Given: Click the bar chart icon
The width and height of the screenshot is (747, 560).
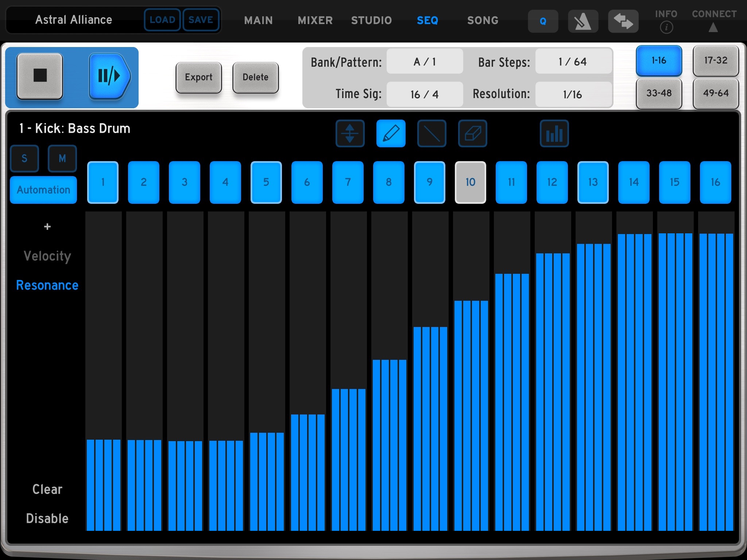Looking at the screenshot, I should pyautogui.click(x=554, y=133).
